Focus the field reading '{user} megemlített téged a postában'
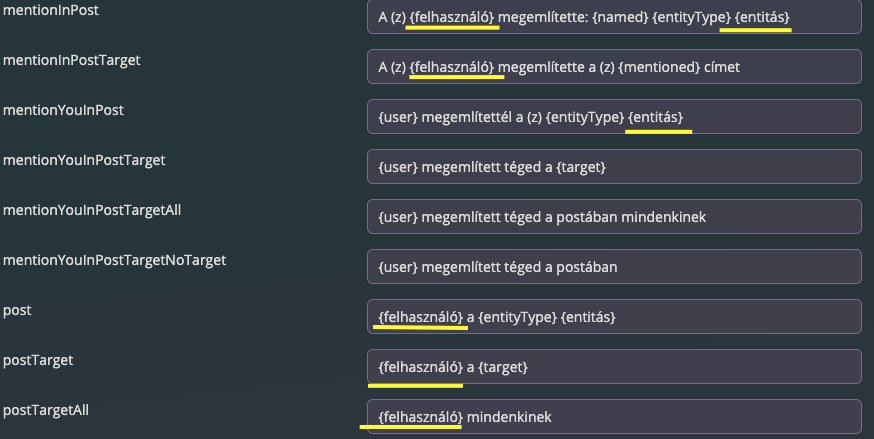Viewport: 874px width, 439px height. 613,267
